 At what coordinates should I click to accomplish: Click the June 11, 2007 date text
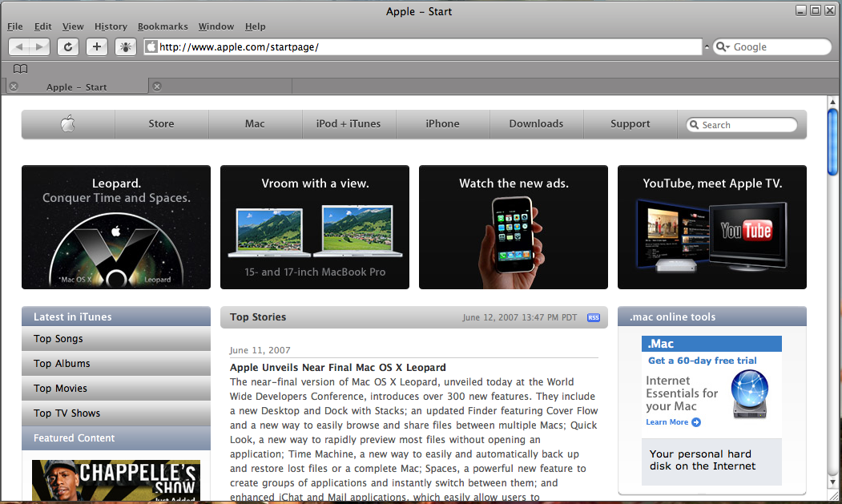point(260,350)
